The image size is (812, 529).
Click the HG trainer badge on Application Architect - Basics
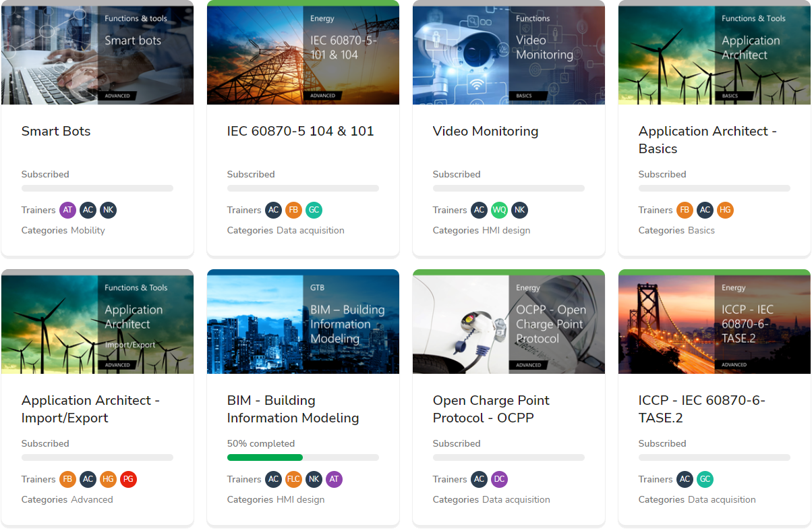click(x=725, y=210)
